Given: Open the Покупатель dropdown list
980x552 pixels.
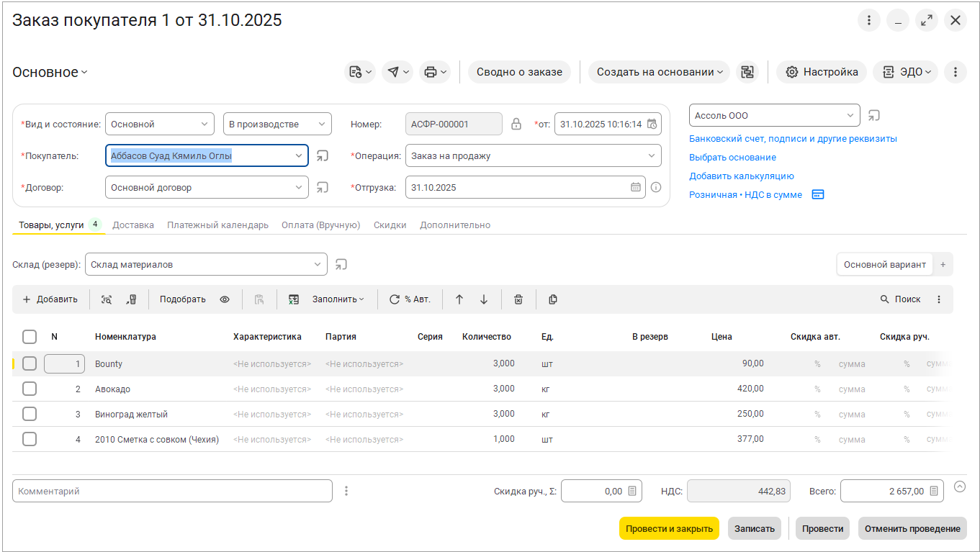Looking at the screenshot, I should click(299, 155).
